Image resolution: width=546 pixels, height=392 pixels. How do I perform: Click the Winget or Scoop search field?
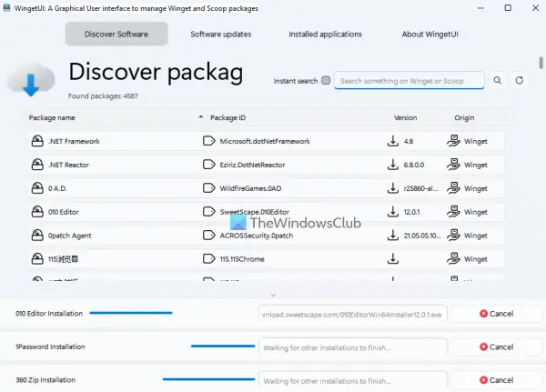(409, 80)
